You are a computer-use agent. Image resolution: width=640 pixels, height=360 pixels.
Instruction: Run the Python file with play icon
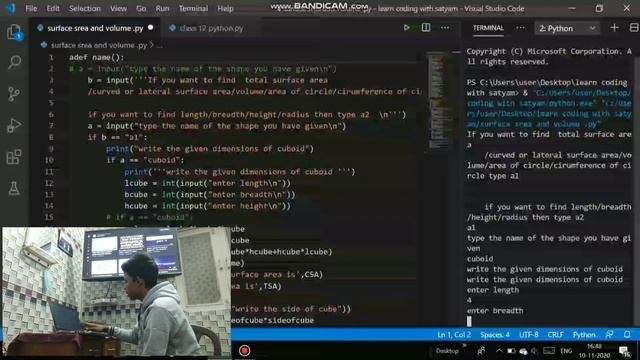click(407, 28)
